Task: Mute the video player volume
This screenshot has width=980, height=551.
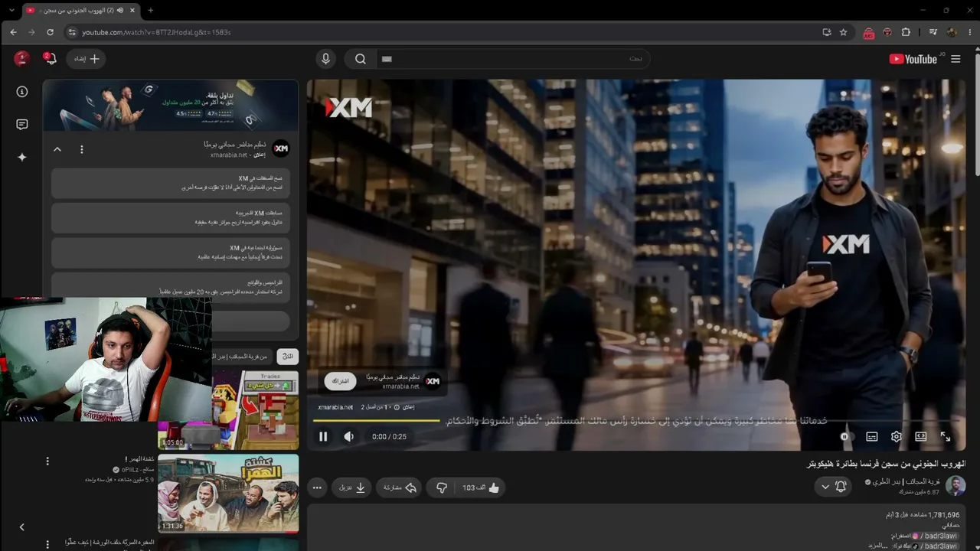Action: point(349,436)
